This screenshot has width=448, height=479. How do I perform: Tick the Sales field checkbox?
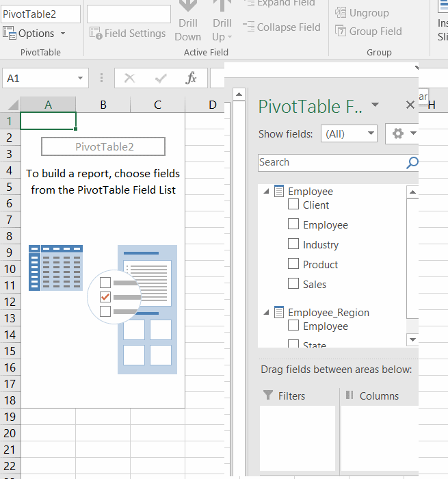[x=293, y=284]
